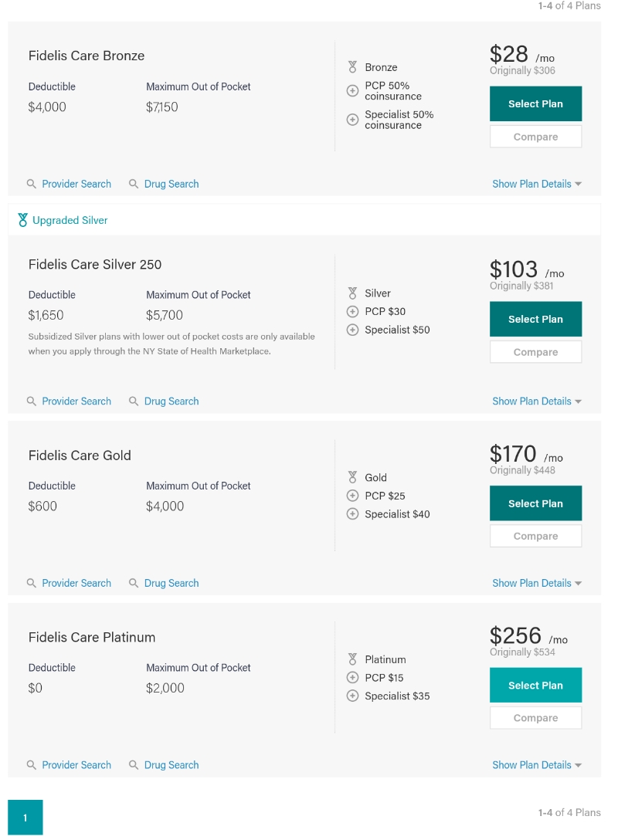This screenshot has height=840, width=618.
Task: Open Provider Search for the Platinum plan
Action: point(76,765)
